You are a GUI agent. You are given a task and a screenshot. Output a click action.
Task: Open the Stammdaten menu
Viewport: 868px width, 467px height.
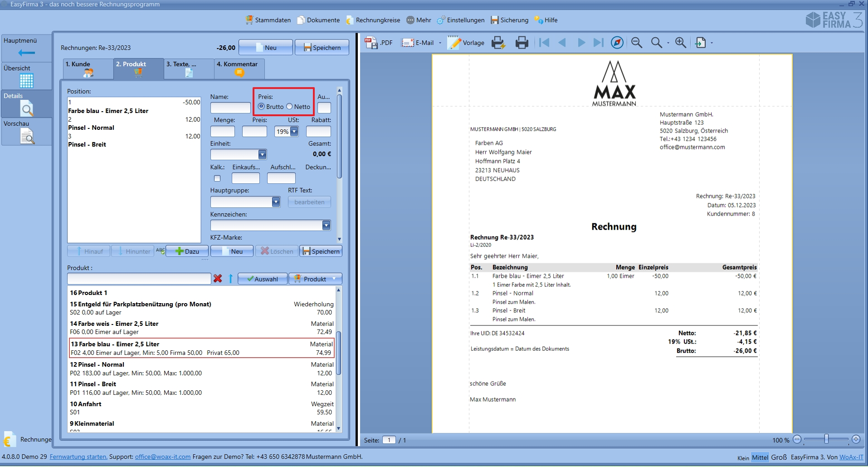click(268, 20)
